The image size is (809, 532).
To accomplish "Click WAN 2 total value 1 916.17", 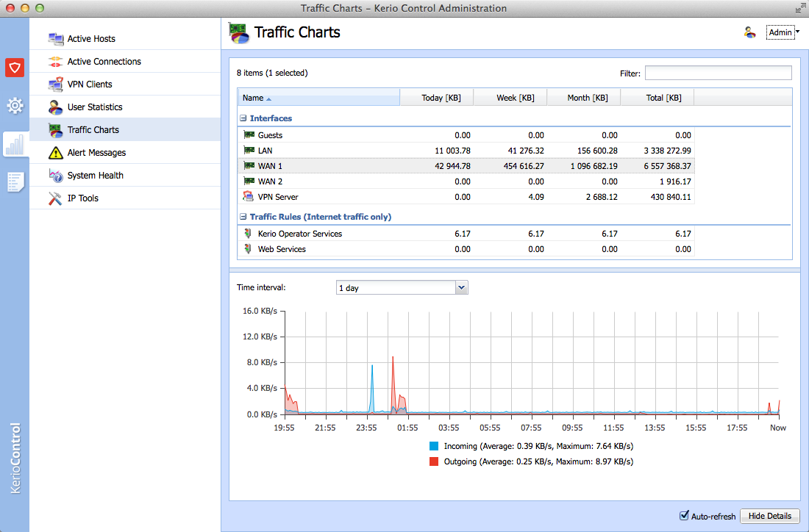I will (675, 181).
